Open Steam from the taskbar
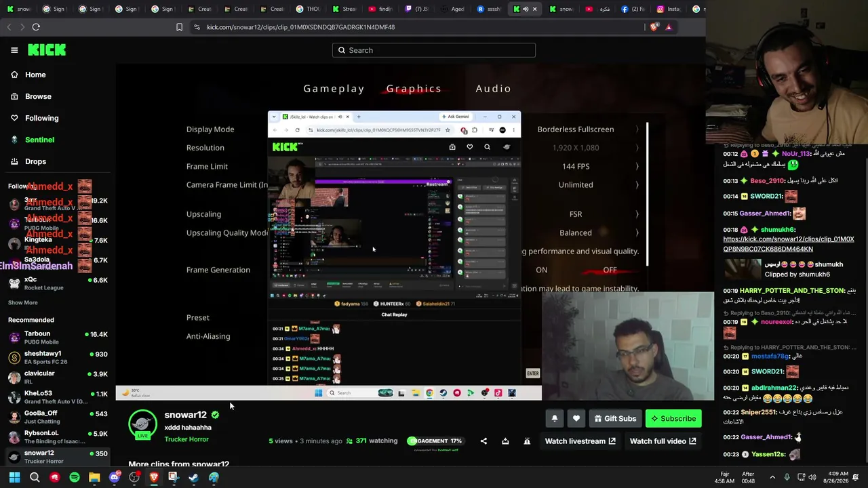 (193, 477)
